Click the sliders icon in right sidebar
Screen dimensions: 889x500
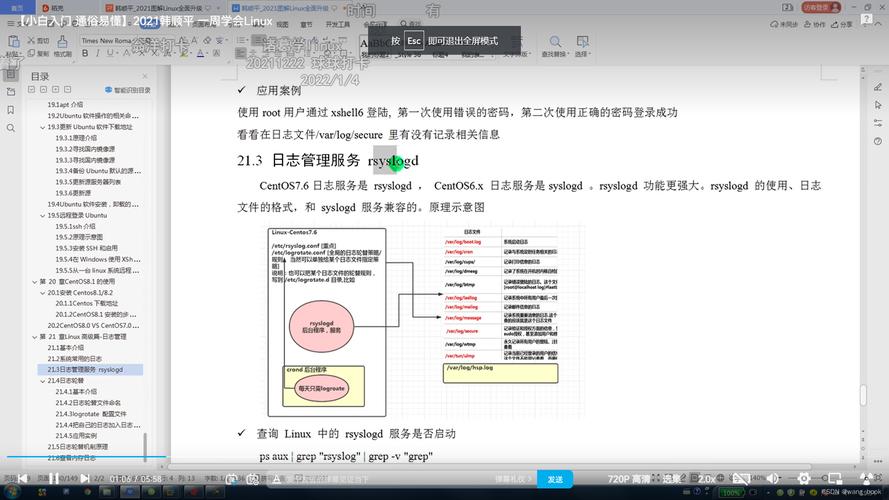[878, 123]
